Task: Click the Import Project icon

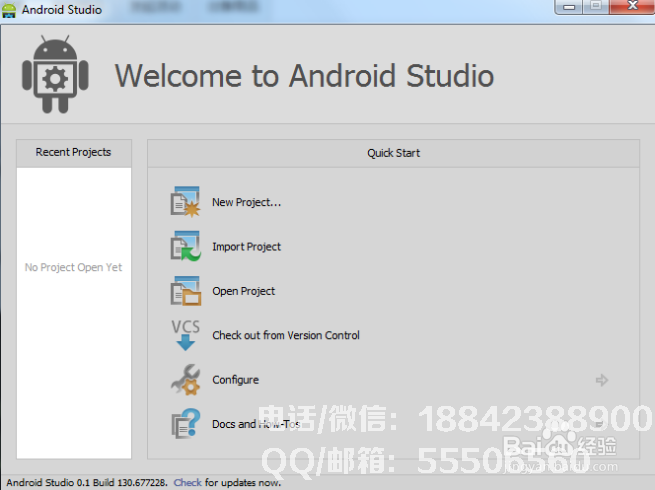Action: [x=185, y=246]
